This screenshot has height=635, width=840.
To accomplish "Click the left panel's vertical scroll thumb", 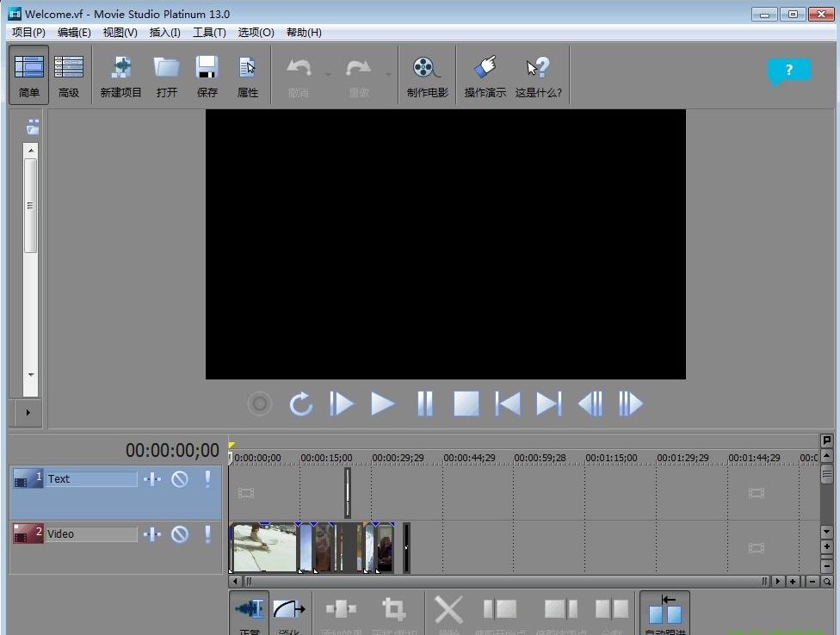I will click(30, 205).
